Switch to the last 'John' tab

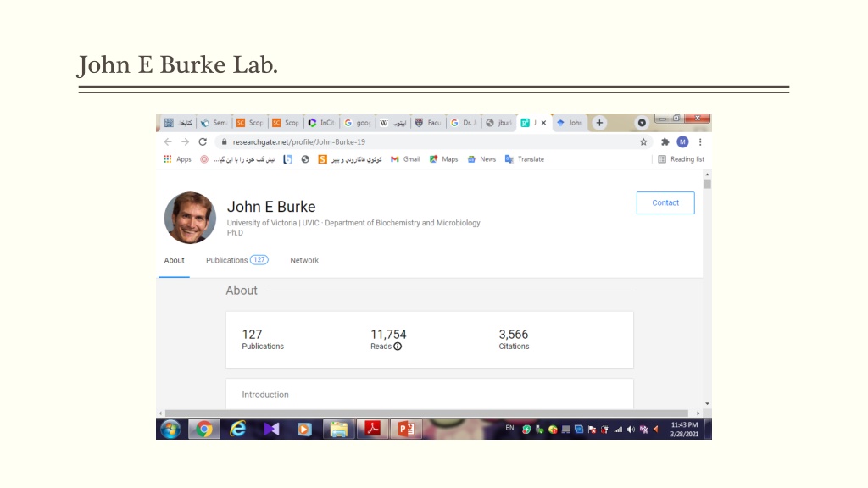coord(570,123)
